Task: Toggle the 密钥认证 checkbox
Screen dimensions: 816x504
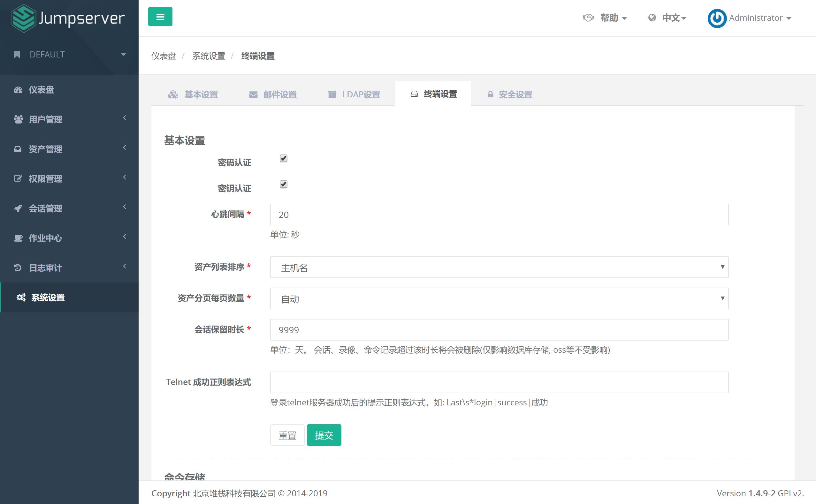Action: (x=284, y=184)
